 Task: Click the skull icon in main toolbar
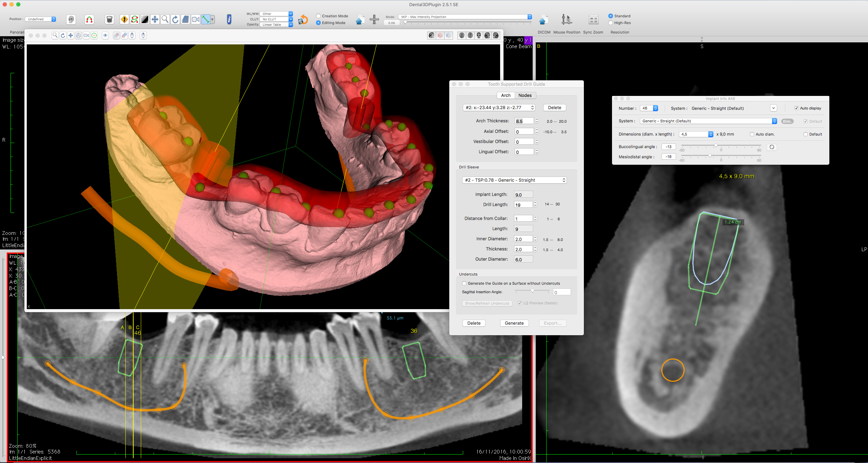(71, 20)
